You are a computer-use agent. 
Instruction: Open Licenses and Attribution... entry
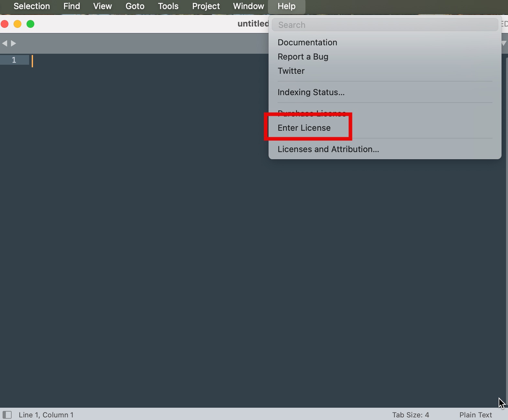point(328,149)
